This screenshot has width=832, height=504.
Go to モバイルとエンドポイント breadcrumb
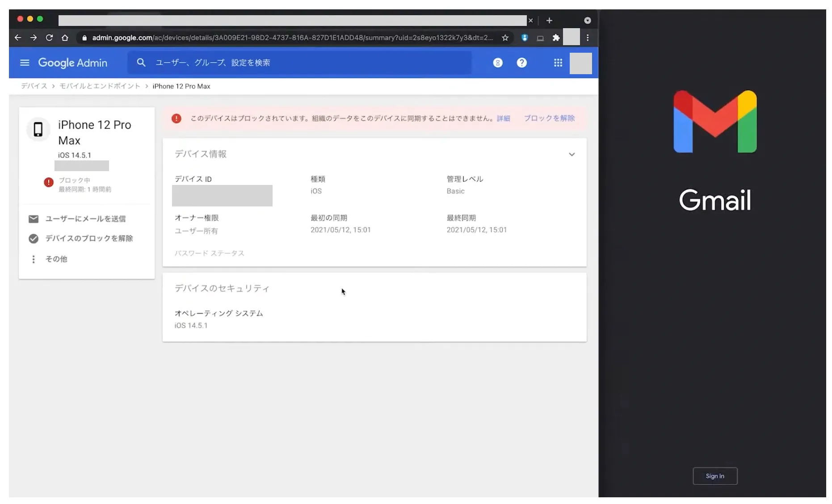pos(100,86)
